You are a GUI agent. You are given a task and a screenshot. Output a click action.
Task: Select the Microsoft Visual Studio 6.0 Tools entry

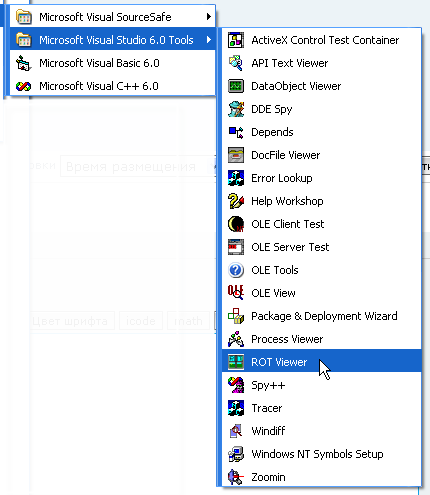(x=113, y=40)
